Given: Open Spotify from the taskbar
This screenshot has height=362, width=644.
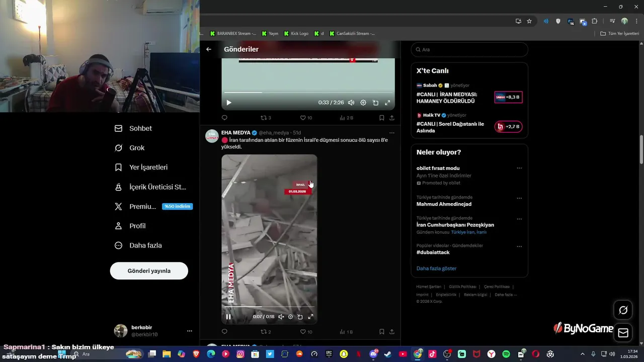Looking at the screenshot, I should coord(506,354).
